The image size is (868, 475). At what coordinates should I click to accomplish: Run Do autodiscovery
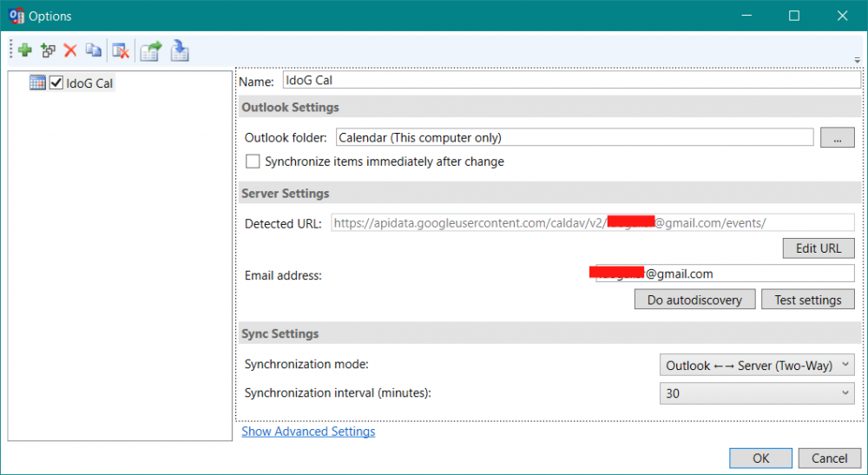point(694,300)
